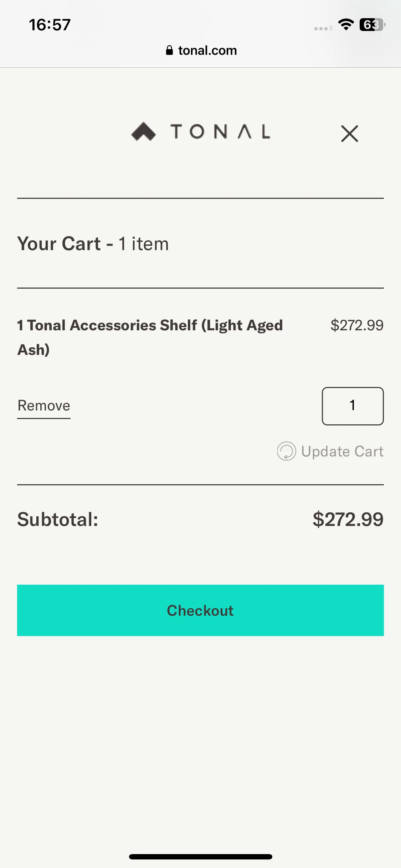Click the Your Cart - 1 item heading
Image resolution: width=401 pixels, height=868 pixels.
93,244
